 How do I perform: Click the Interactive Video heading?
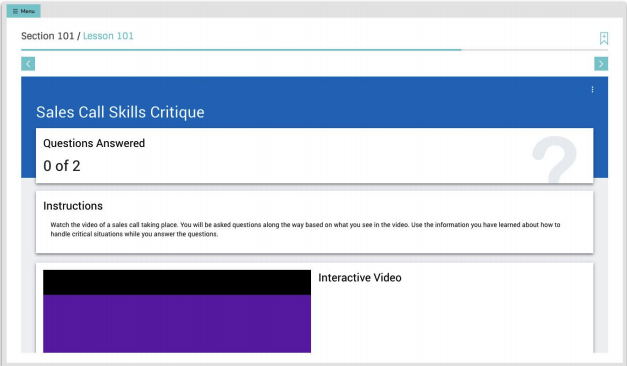[359, 278]
